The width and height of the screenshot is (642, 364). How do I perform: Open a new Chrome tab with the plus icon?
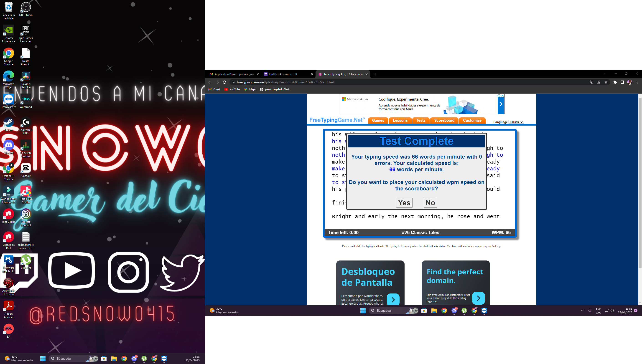(375, 74)
